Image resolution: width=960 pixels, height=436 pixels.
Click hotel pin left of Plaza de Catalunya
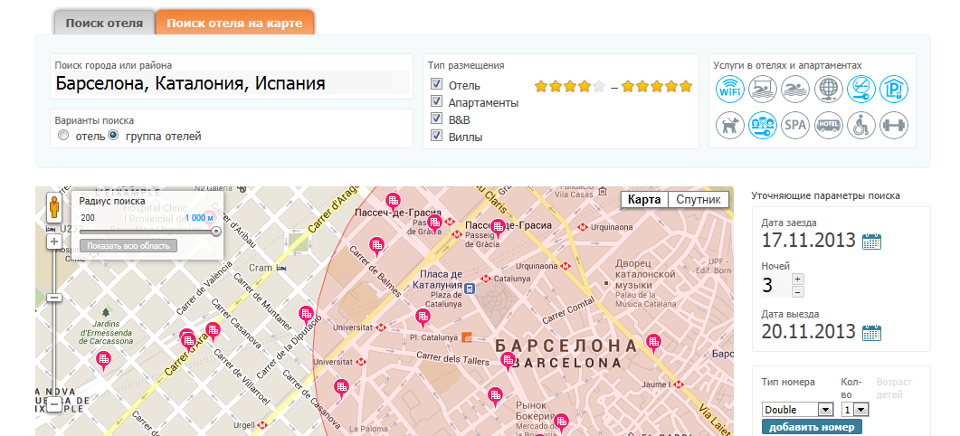[422, 317]
